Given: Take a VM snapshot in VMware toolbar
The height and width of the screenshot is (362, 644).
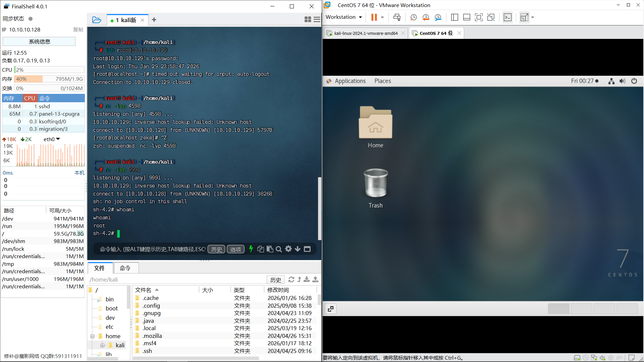Looking at the screenshot, I should tap(414, 17).
